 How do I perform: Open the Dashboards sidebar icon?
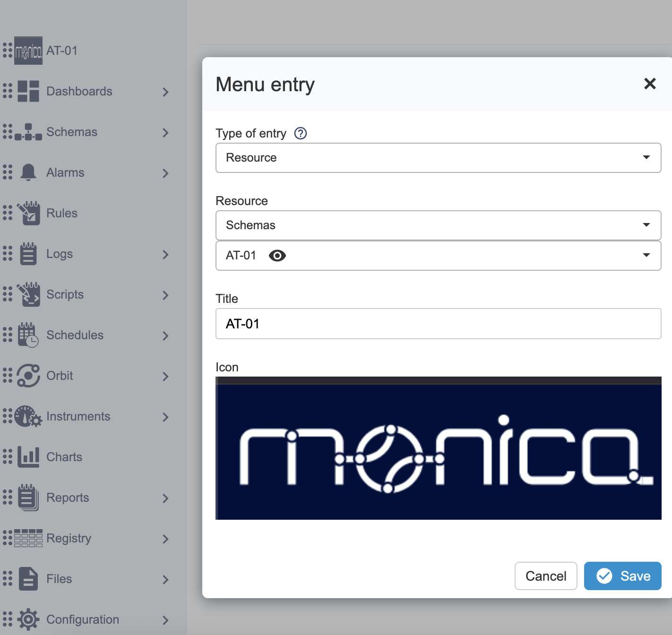coord(28,91)
